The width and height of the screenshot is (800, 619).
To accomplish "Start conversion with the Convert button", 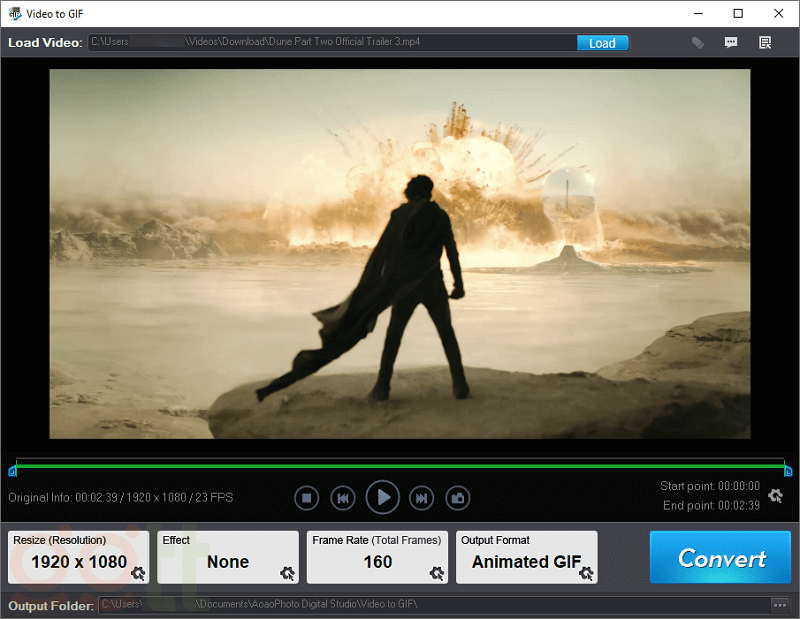I will (722, 558).
